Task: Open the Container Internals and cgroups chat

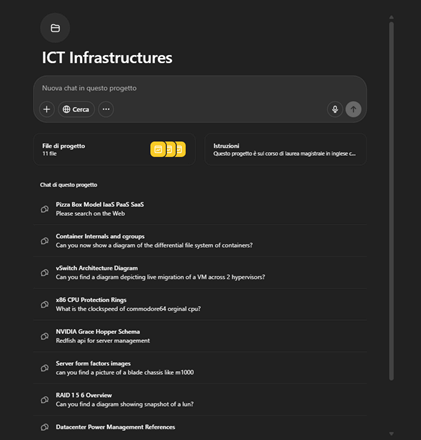Action: pyautogui.click(x=200, y=241)
